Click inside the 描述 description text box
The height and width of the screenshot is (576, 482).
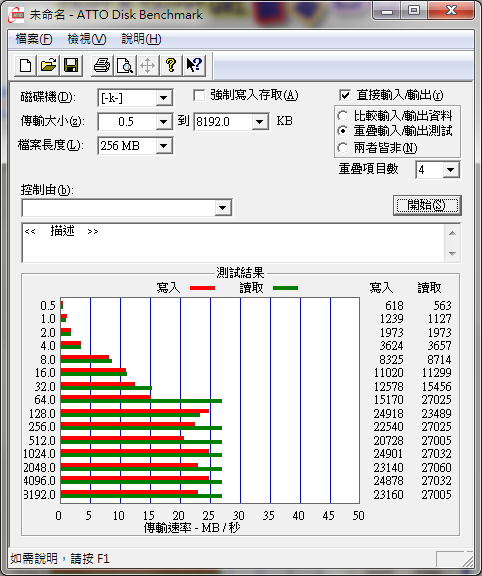pyautogui.click(x=233, y=242)
